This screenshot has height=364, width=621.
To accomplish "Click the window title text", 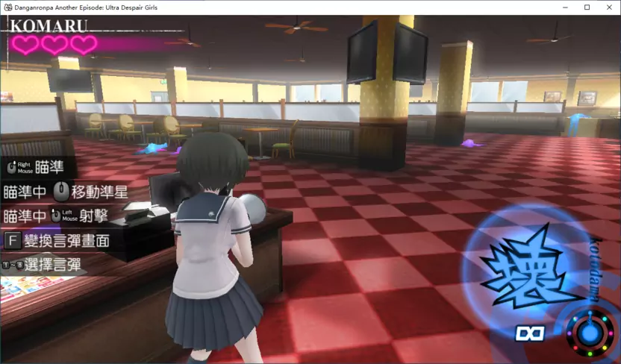I will (86, 7).
